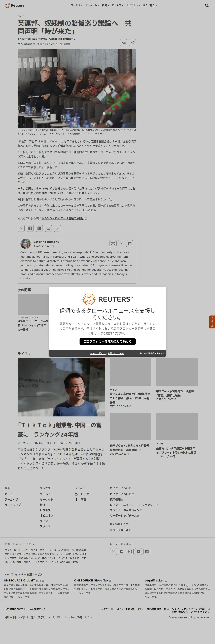
Task: Expand the 経済 menu
Action: coord(106,5)
